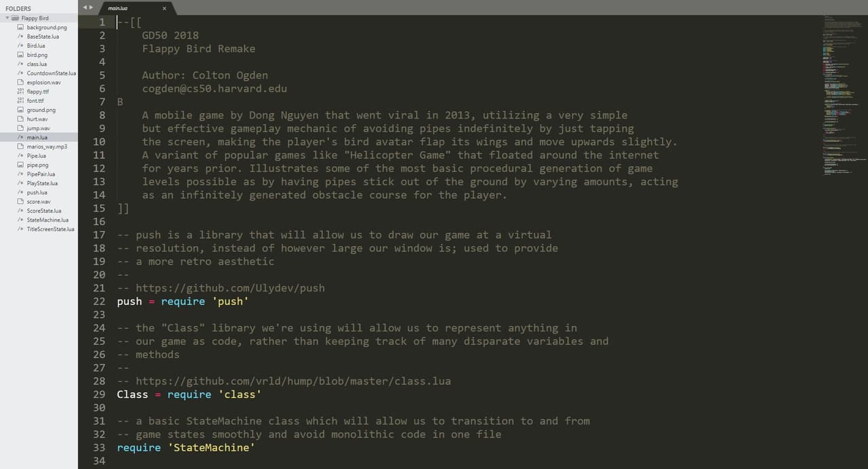This screenshot has width=868, height=469.
Task: Select TitleScreenState.lua in sidebar
Action: click(51, 229)
